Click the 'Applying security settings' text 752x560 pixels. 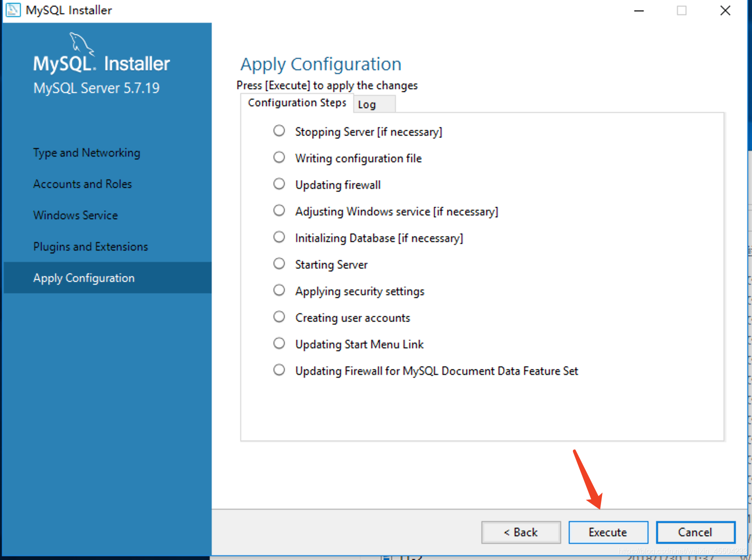(360, 291)
